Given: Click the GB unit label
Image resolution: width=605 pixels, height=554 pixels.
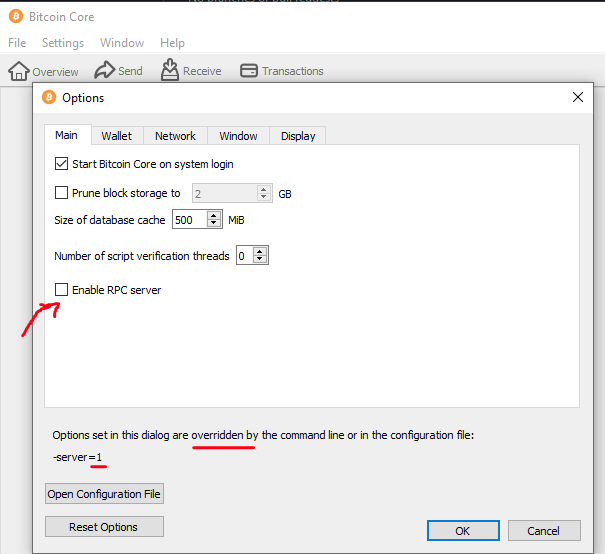Looking at the screenshot, I should click(x=285, y=194).
